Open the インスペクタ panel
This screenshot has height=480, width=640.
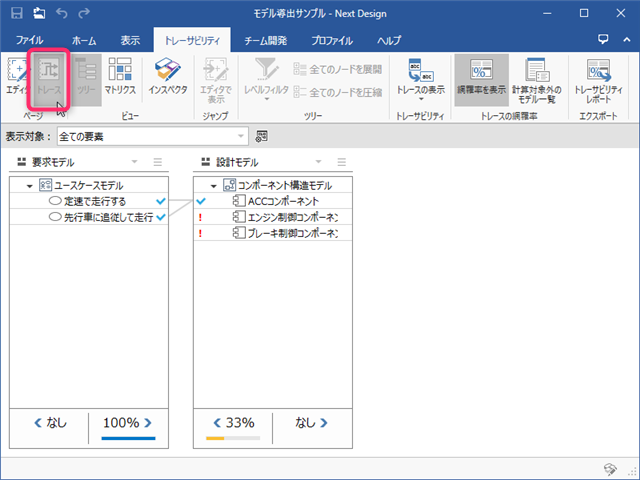coord(166,76)
